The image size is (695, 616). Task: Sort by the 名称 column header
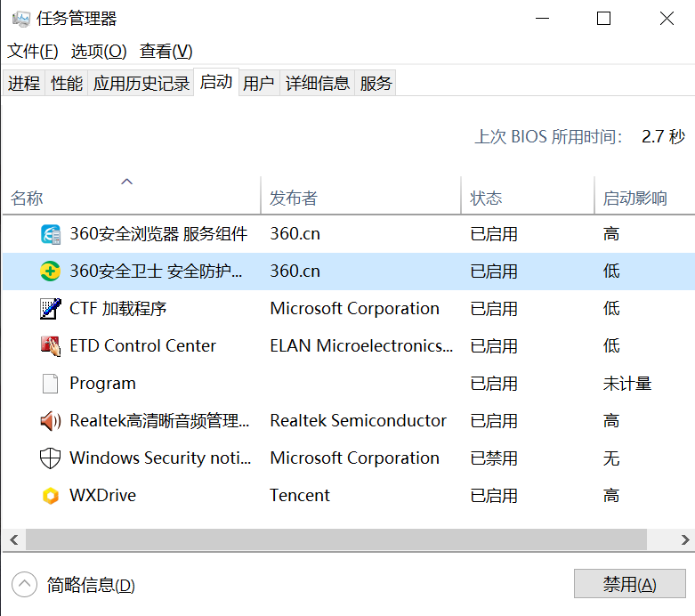click(x=27, y=199)
